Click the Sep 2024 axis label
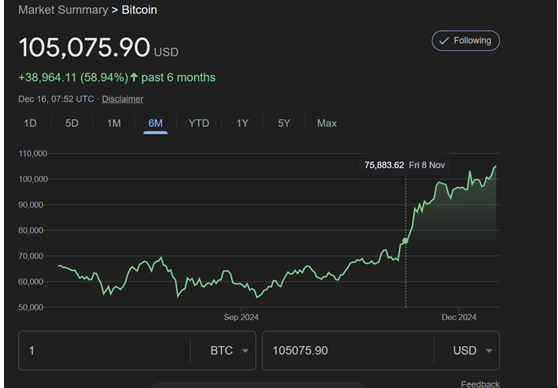The height and width of the screenshot is (388, 558). (x=241, y=317)
